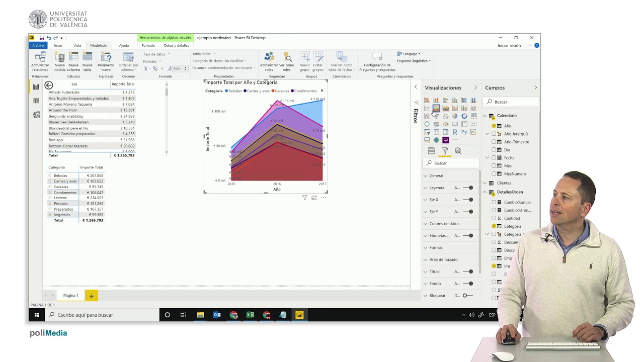The height and width of the screenshot is (362, 644).
Task: Open the Datos y detalles ribbon tab
Action: pyautogui.click(x=177, y=45)
